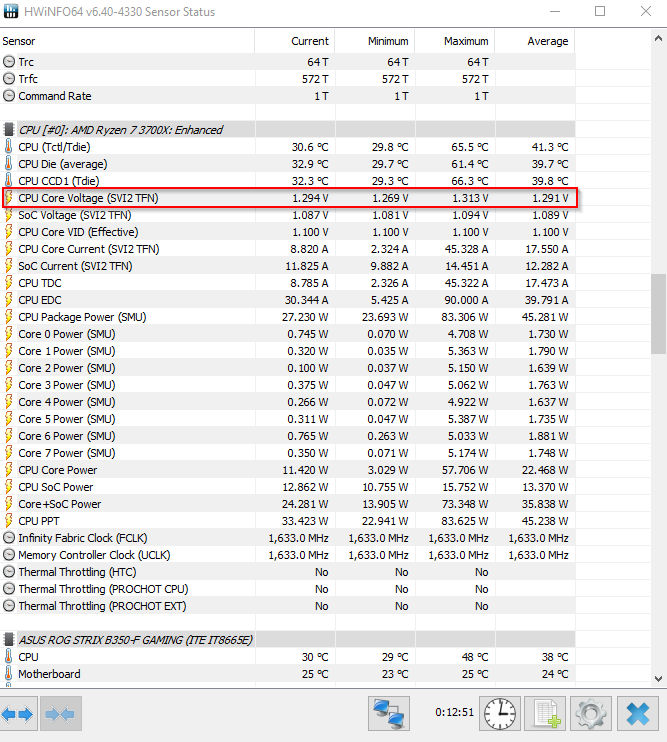The width and height of the screenshot is (667, 742).
Task: Select the Core 7 Power (SMU) row
Action: (288, 453)
